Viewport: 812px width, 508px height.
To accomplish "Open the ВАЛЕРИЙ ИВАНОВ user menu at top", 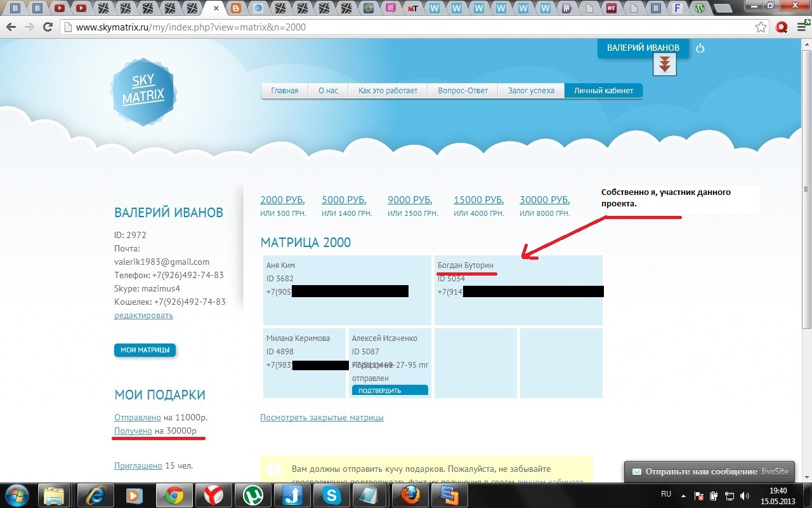I will (x=643, y=48).
